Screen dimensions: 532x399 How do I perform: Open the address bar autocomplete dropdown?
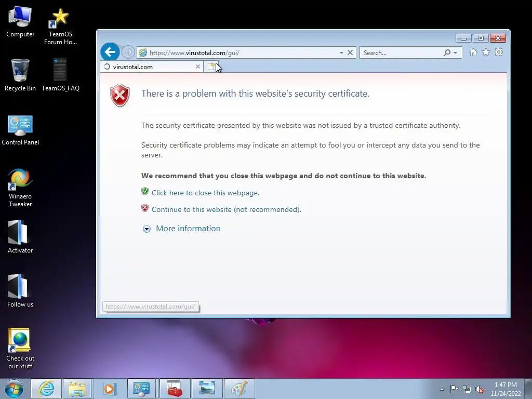click(x=341, y=52)
